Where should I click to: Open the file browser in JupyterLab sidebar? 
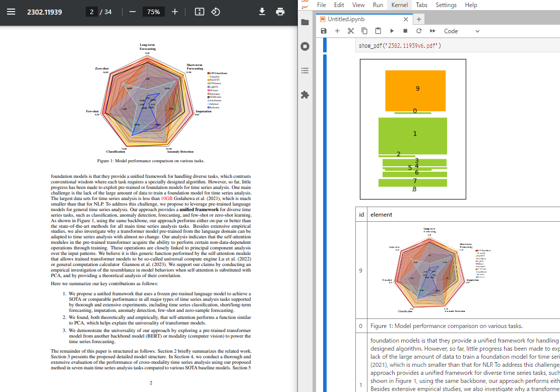[x=305, y=22]
